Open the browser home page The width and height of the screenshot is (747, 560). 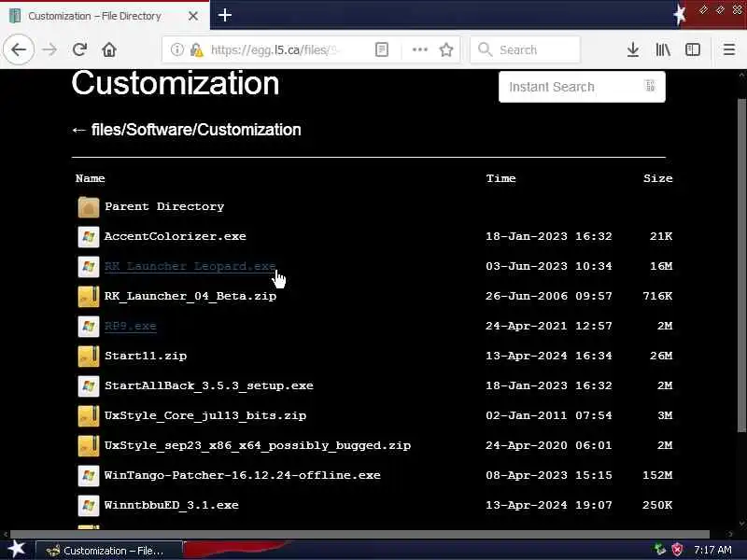[109, 49]
